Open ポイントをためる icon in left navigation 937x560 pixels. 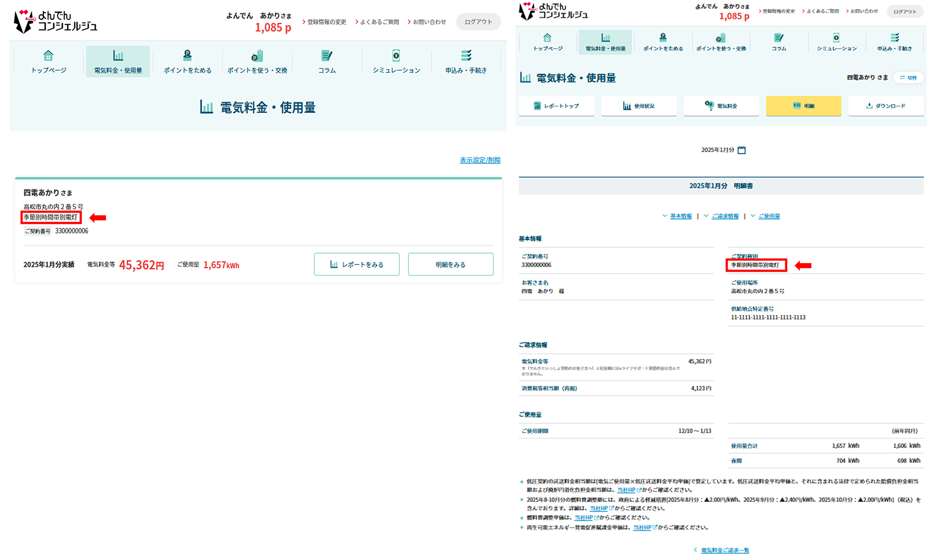[x=187, y=56]
